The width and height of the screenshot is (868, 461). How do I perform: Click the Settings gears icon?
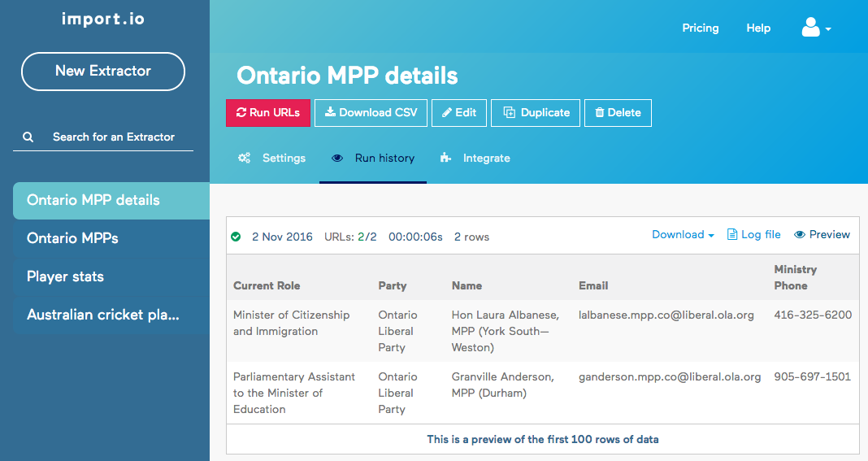(244, 158)
